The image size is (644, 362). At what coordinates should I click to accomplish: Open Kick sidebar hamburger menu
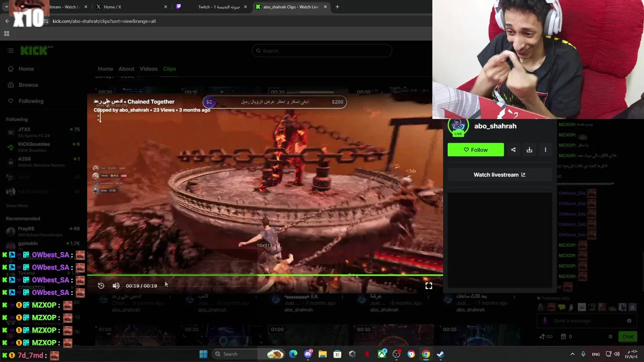10,51
